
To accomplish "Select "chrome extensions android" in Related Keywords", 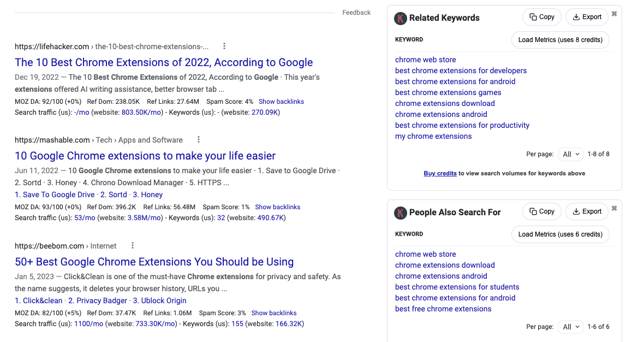I will click(x=441, y=114).
